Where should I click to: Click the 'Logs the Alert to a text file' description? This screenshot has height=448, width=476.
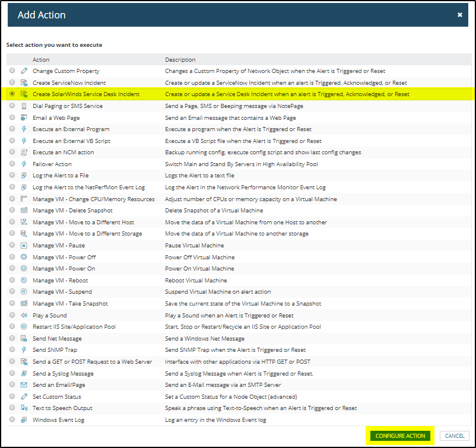[x=200, y=176]
